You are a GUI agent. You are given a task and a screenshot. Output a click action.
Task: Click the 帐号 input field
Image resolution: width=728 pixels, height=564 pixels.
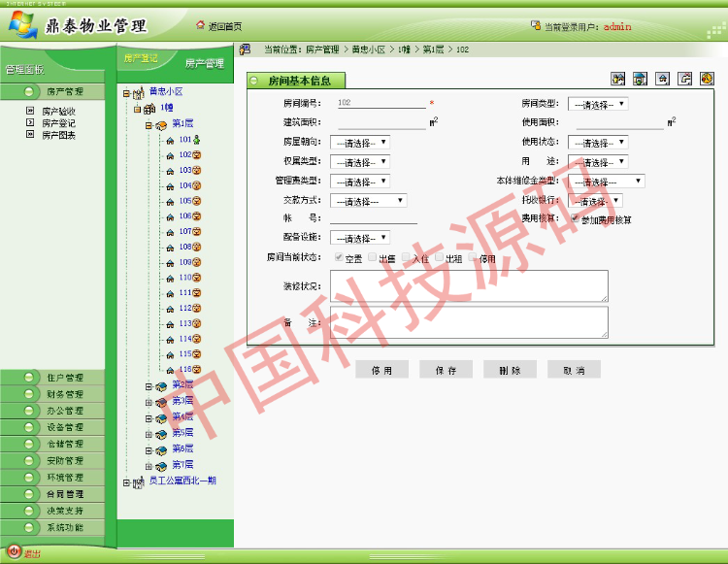374,218
